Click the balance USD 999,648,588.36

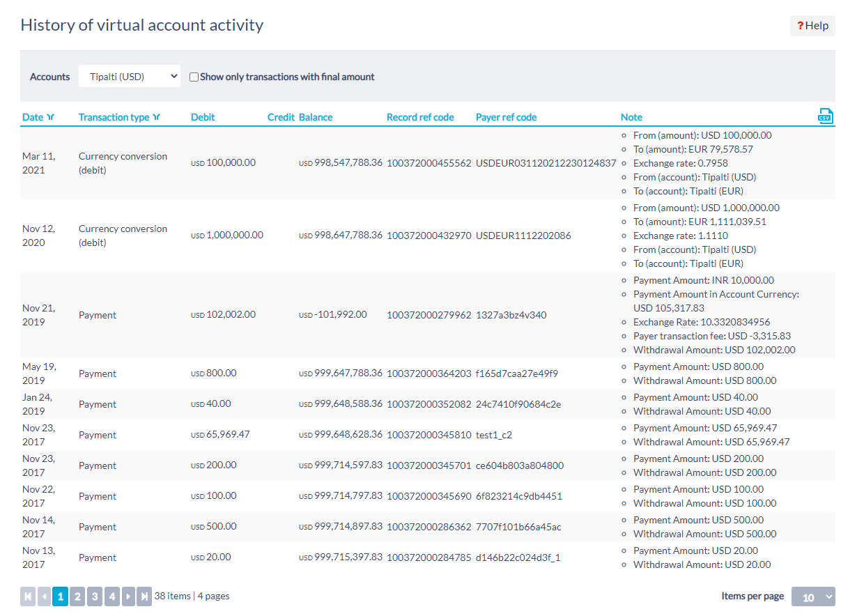341,404
